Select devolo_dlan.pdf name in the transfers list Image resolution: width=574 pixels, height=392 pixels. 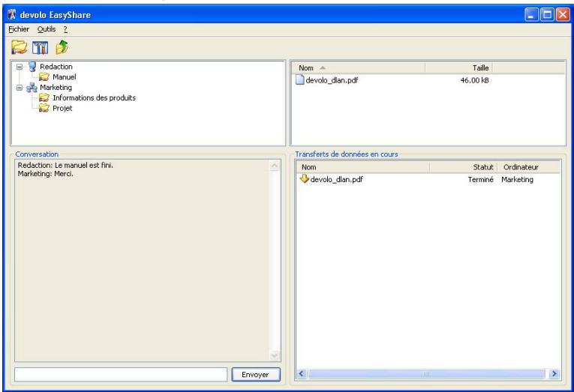[336, 179]
